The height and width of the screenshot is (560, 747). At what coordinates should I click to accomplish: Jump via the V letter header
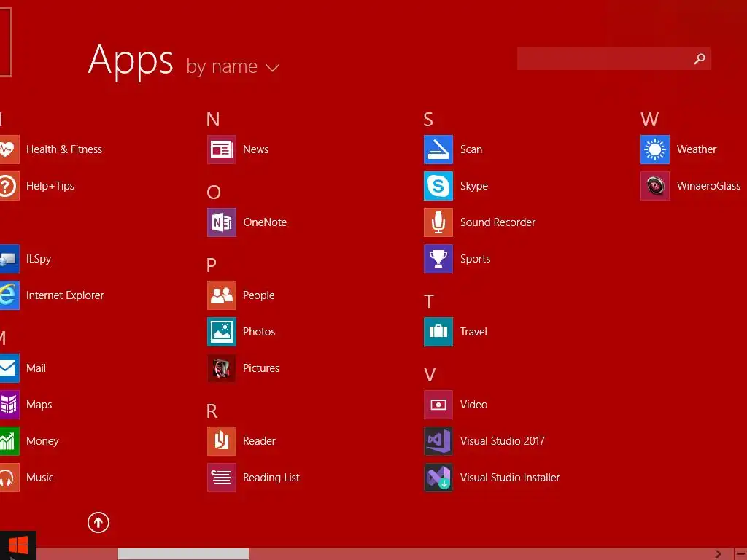430,375
